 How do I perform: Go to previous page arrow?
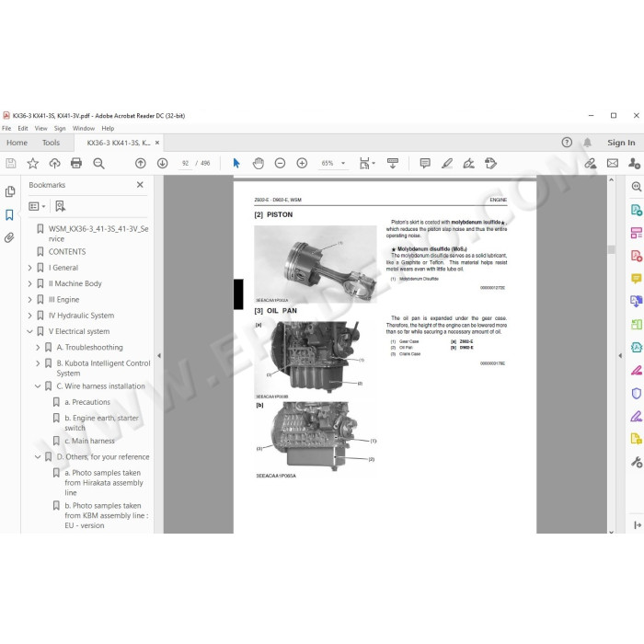(x=141, y=164)
